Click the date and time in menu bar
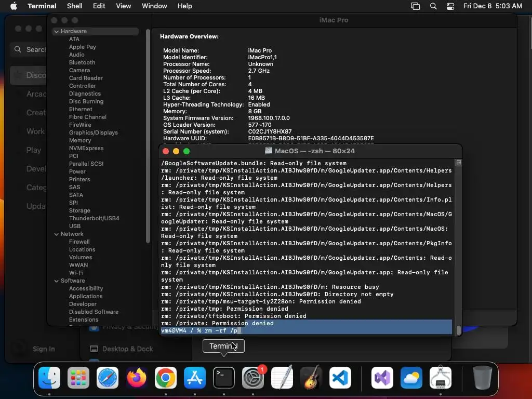This screenshot has width=532, height=399. [493, 6]
